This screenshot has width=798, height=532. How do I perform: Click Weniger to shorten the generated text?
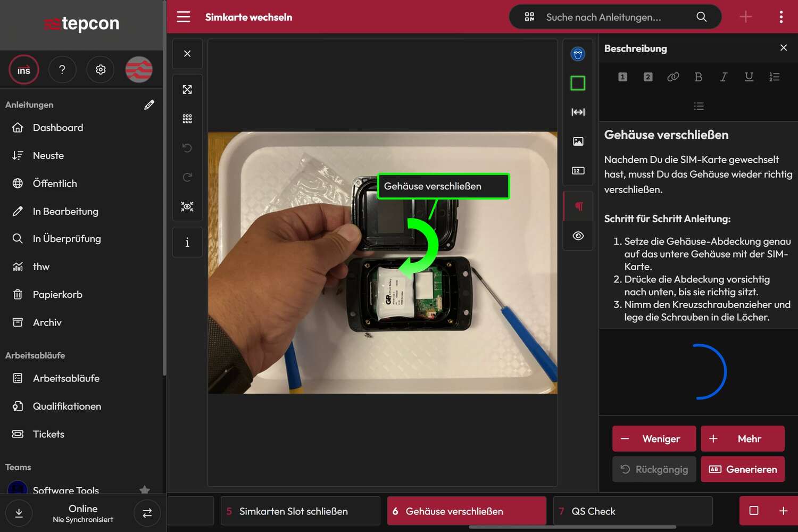654,438
